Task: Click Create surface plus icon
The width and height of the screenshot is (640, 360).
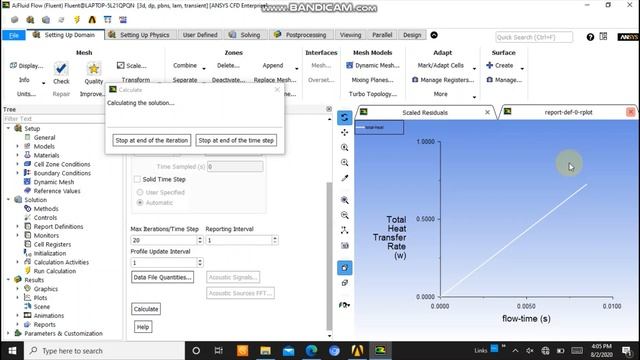Action: pos(490,65)
